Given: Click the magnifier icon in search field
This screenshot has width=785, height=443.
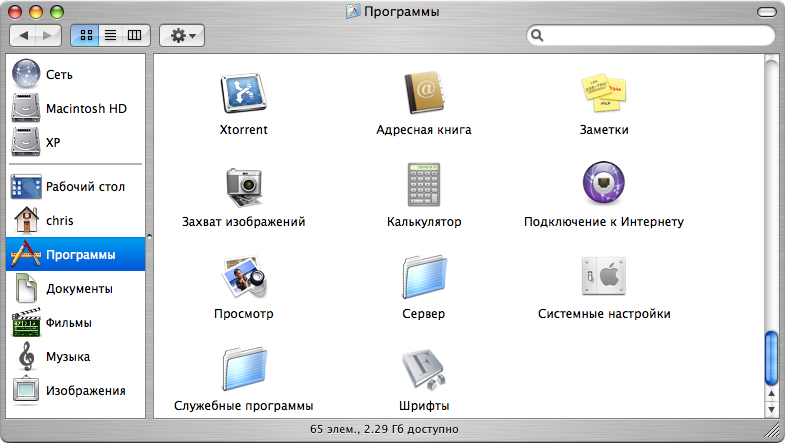Looking at the screenshot, I should pos(537,35).
